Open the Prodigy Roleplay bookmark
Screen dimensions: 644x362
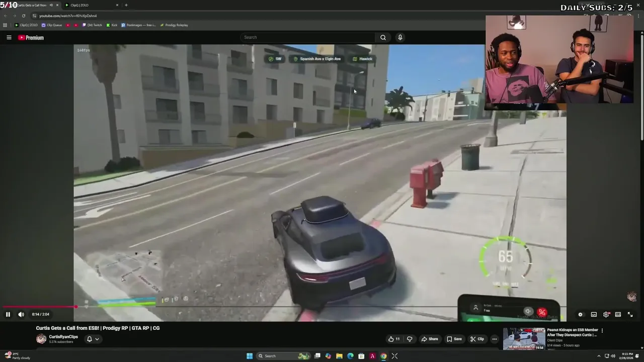[x=174, y=25]
